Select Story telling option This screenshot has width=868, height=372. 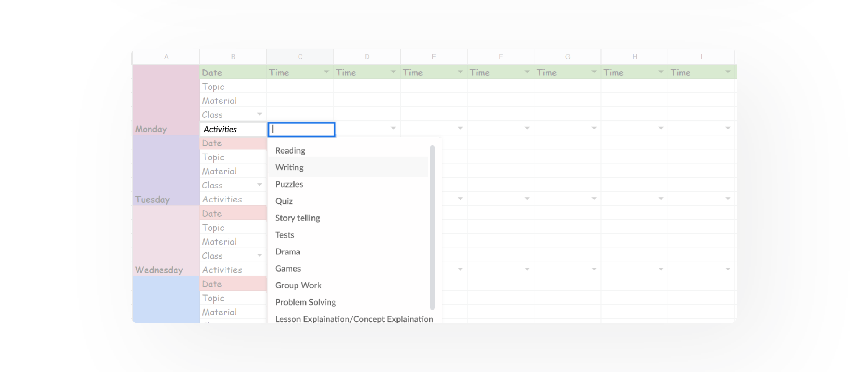point(297,218)
